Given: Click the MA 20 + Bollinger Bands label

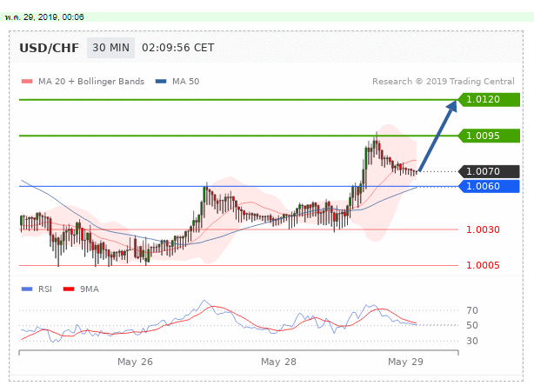Looking at the screenshot, I should tap(91, 82).
